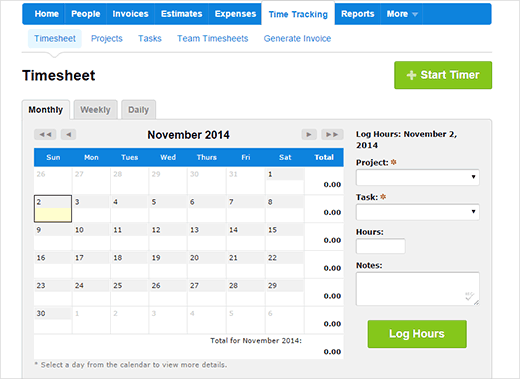
Task: Select November 22 in the calendar
Action: (x=285, y=265)
